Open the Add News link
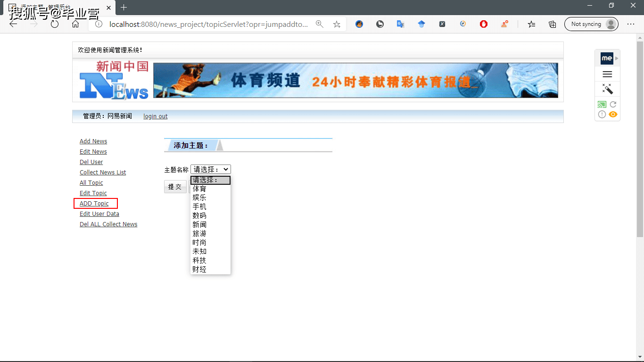This screenshot has width=644, height=362. 93,141
